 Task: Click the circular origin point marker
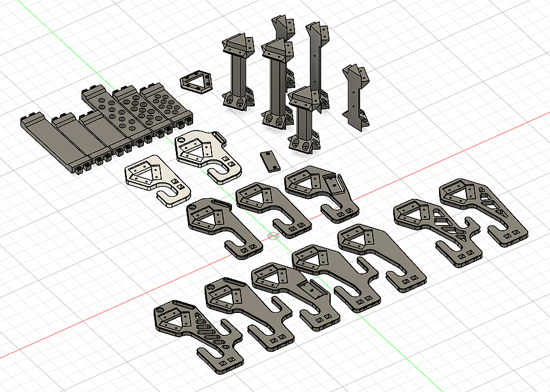pos(273,236)
